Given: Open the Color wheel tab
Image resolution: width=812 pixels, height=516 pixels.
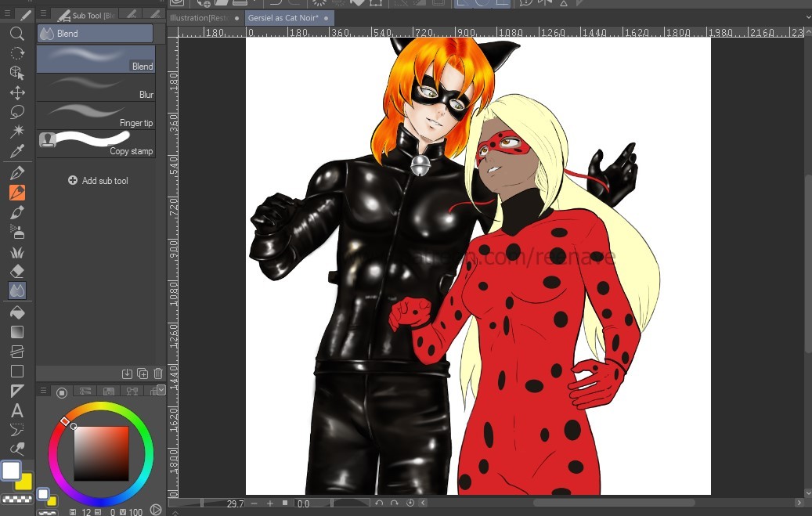Looking at the screenshot, I should (x=62, y=392).
